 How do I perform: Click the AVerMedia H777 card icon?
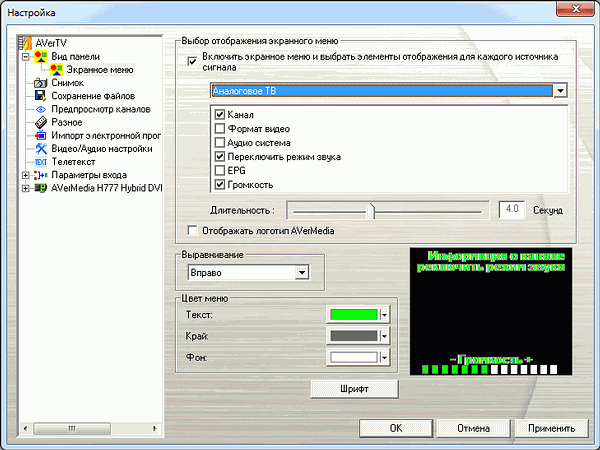[41, 188]
